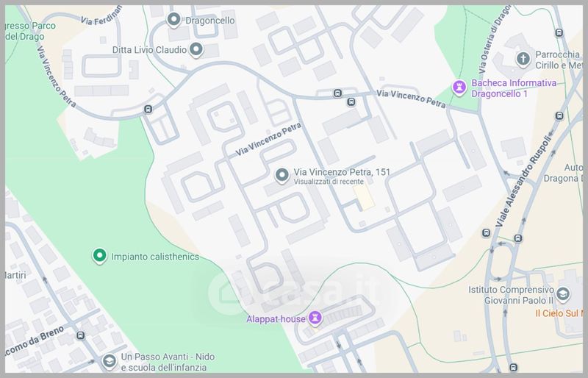
Task: Open the Via Vincenzo Petra, 151 marker
Action: click(282, 175)
